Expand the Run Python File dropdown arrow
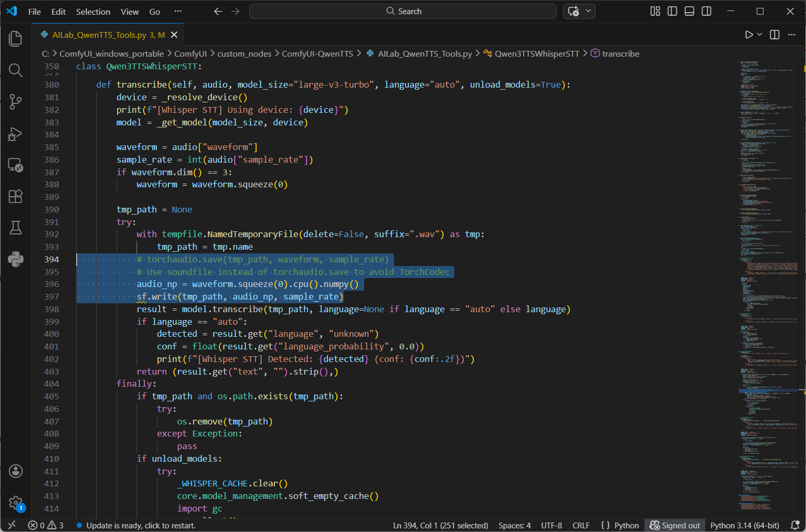This screenshot has height=532, width=806. 759,35
